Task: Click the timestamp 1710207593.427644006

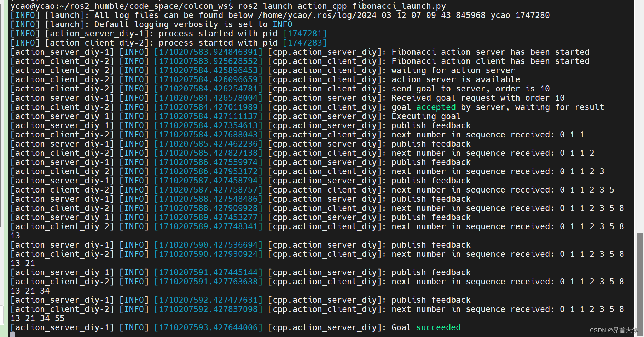Action: pyautogui.click(x=208, y=327)
